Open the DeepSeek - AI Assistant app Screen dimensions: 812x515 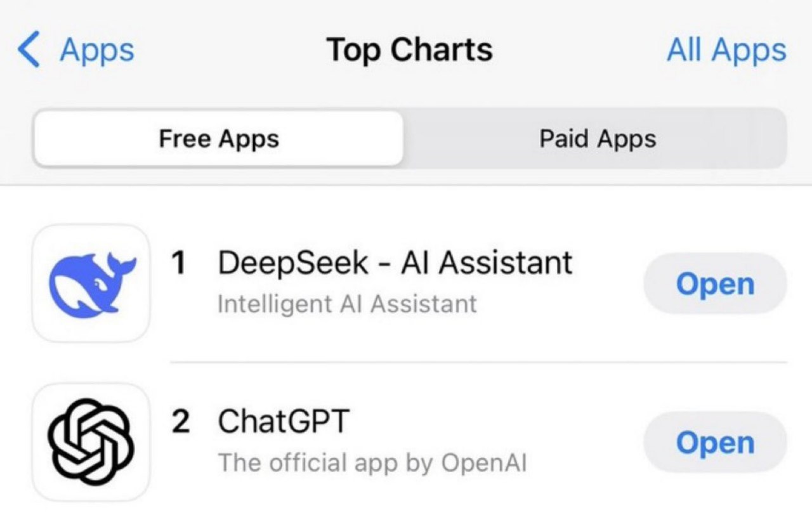714,284
